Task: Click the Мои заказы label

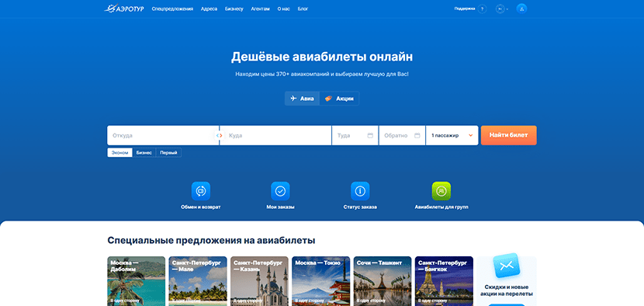Action: pyautogui.click(x=281, y=207)
